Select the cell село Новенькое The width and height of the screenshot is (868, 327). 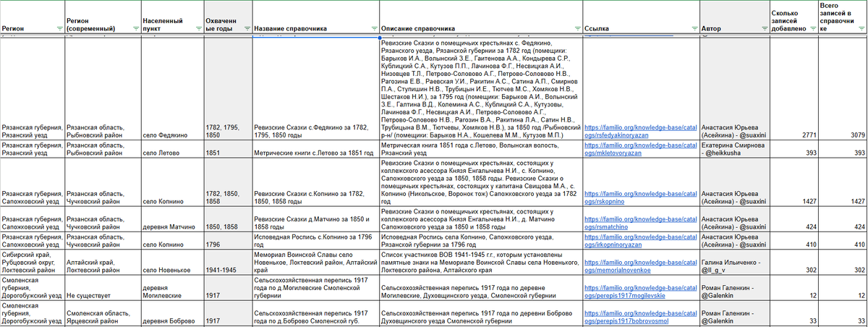tap(172, 262)
